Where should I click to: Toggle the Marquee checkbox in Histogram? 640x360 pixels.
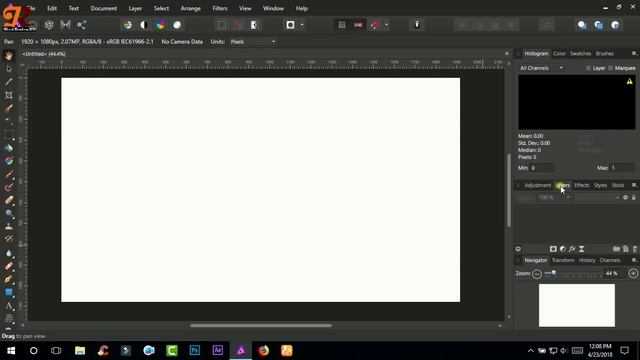[x=611, y=68]
